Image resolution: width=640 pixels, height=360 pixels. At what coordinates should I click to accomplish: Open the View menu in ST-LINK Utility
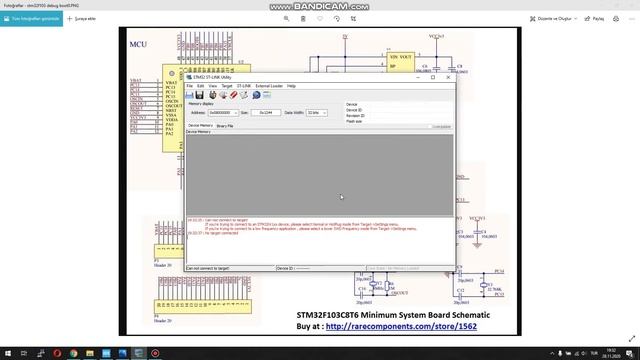click(x=213, y=86)
